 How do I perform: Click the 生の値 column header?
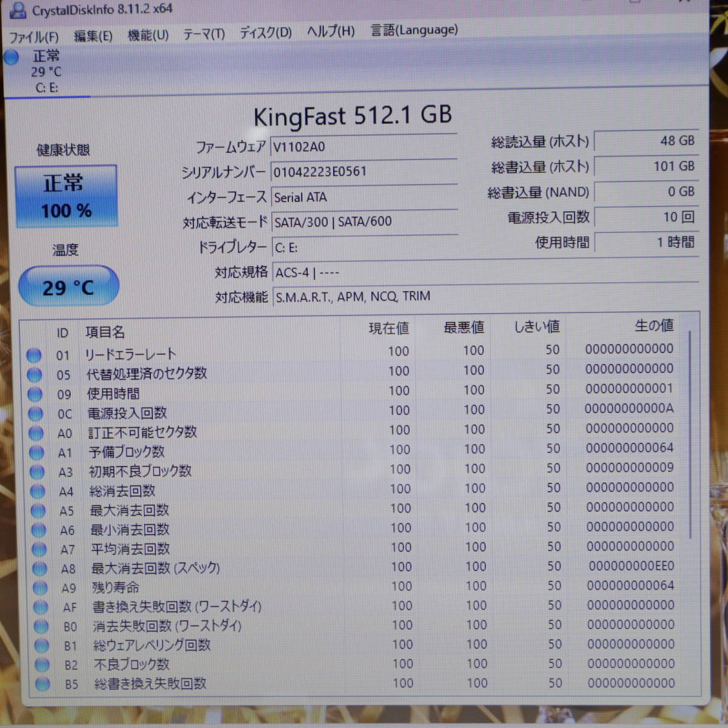point(654,326)
